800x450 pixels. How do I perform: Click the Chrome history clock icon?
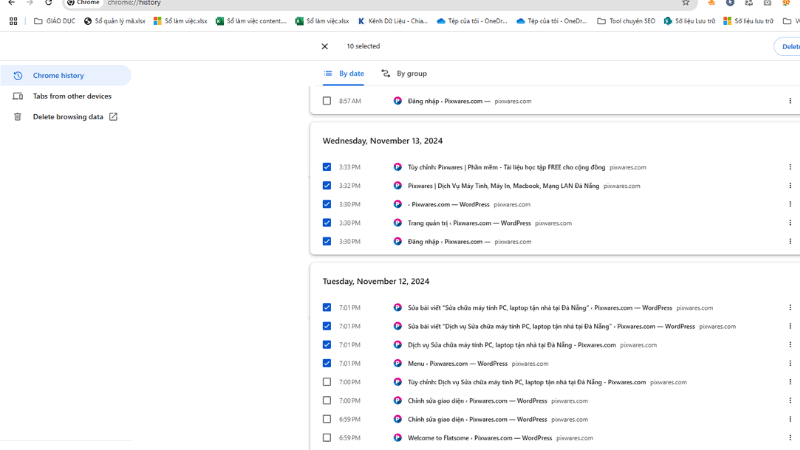17,76
